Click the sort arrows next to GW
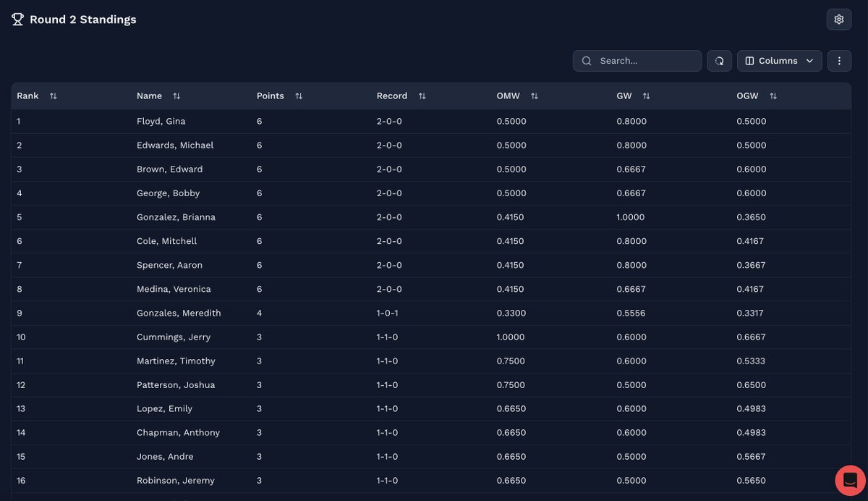 647,96
